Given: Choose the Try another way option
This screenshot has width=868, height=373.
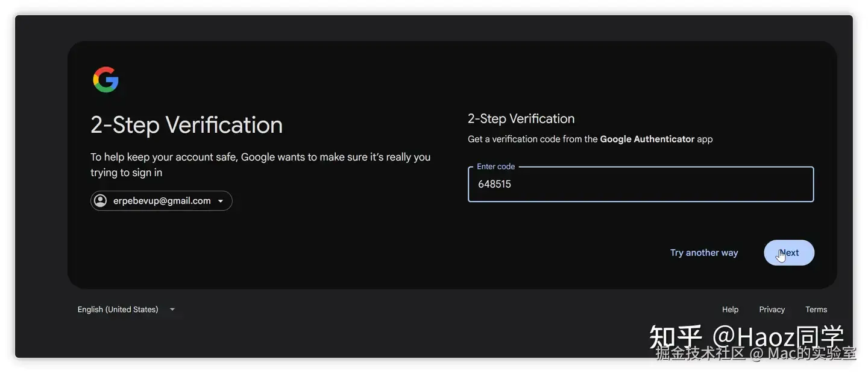Looking at the screenshot, I should pyautogui.click(x=704, y=253).
